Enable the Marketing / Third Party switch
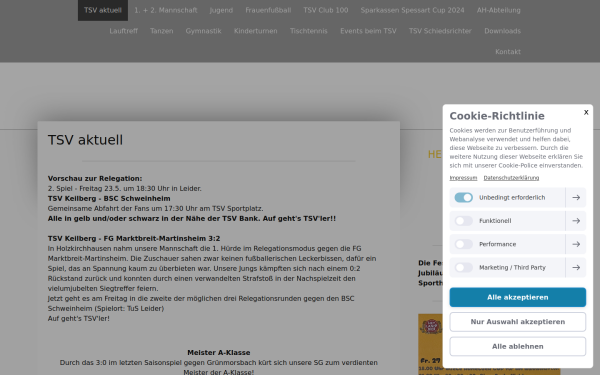The width and height of the screenshot is (600, 375). pos(463,267)
